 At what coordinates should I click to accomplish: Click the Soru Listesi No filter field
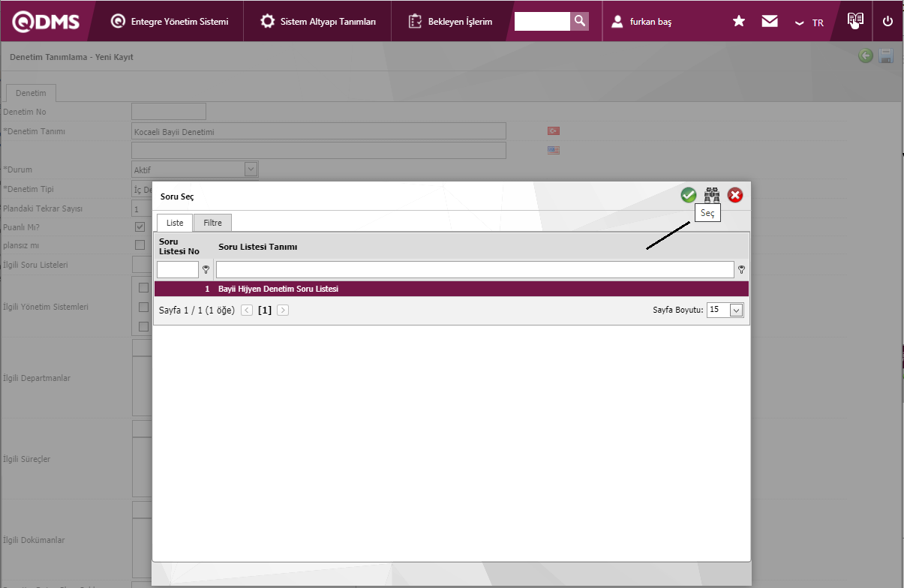click(x=178, y=269)
